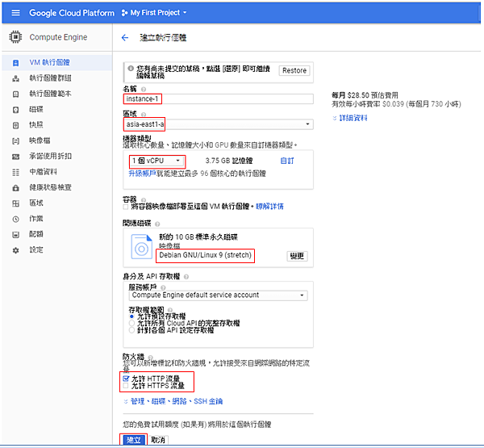This screenshot has width=484, height=448.
Task: Open the My First Project selector dropdown
Action: pos(154,13)
